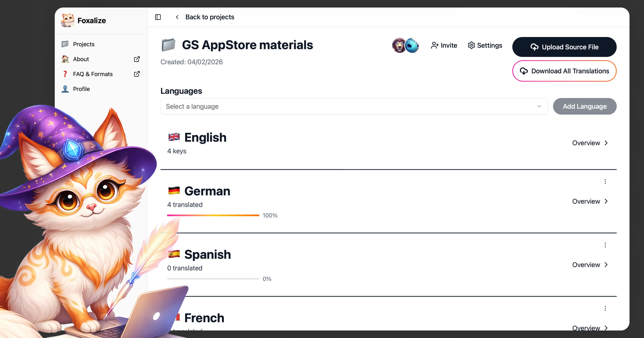Open Profile in sidebar
The height and width of the screenshot is (338, 644).
(x=81, y=89)
